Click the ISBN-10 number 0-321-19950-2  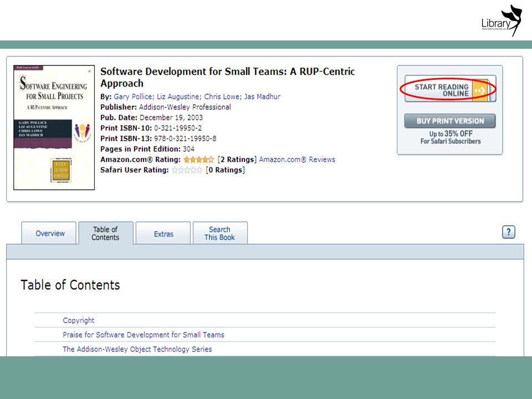tap(178, 128)
